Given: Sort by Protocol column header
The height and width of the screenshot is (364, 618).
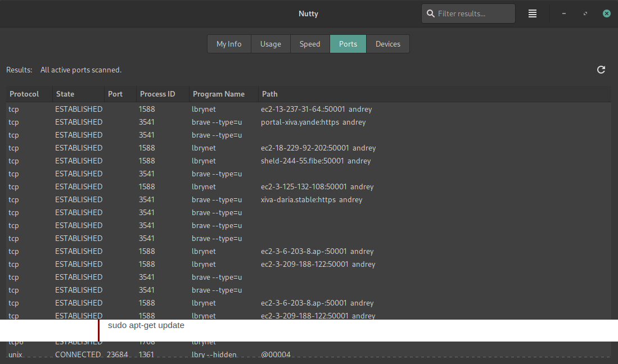Looking at the screenshot, I should coord(24,94).
